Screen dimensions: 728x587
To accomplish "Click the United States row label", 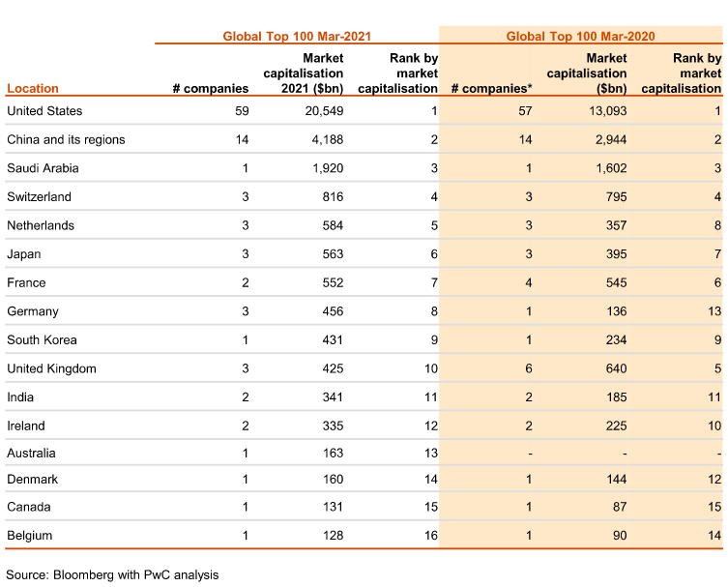I will (x=44, y=111).
